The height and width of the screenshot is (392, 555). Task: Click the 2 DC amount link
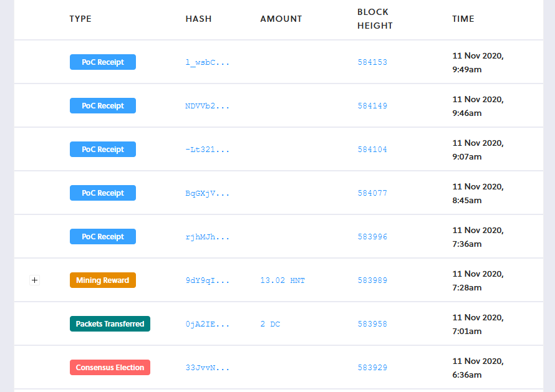point(271,323)
